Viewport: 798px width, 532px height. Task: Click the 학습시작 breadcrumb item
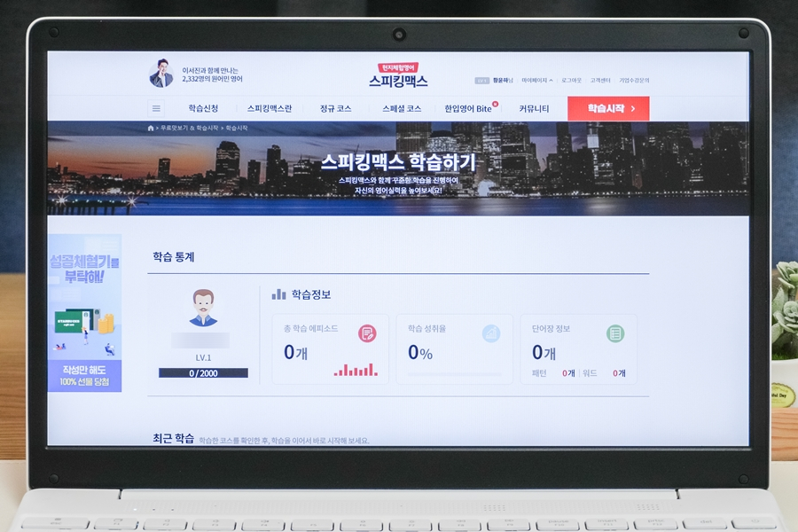pos(237,129)
